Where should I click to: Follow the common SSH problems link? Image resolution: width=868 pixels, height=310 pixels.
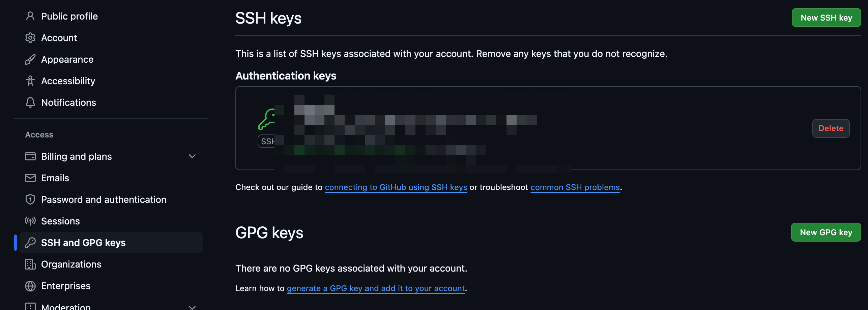click(x=575, y=187)
